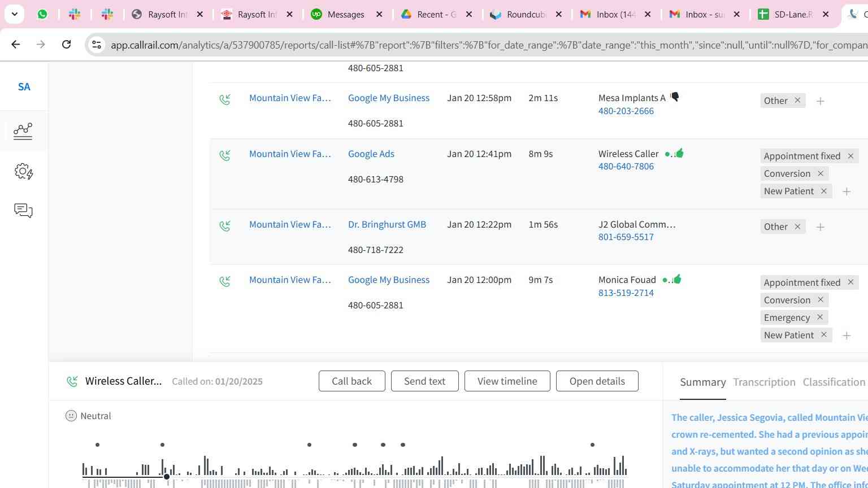Open the tab search dropdown chevron

(x=14, y=14)
